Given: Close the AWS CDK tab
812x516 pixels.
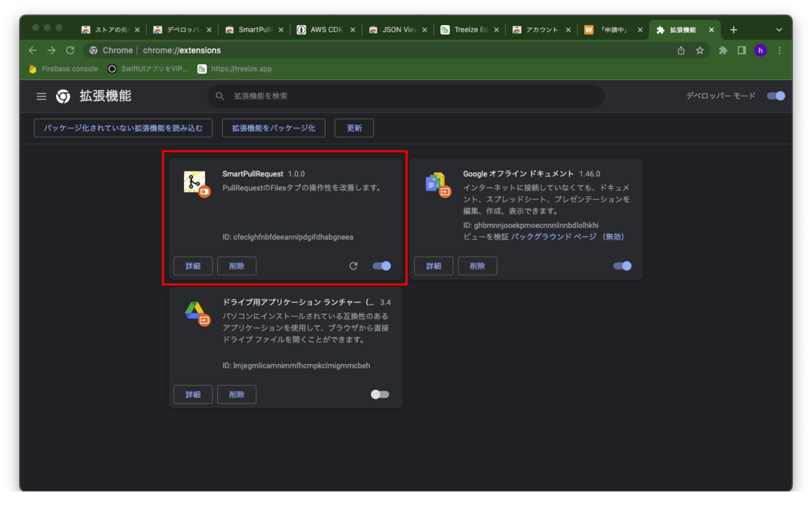Looking at the screenshot, I should coord(354,30).
